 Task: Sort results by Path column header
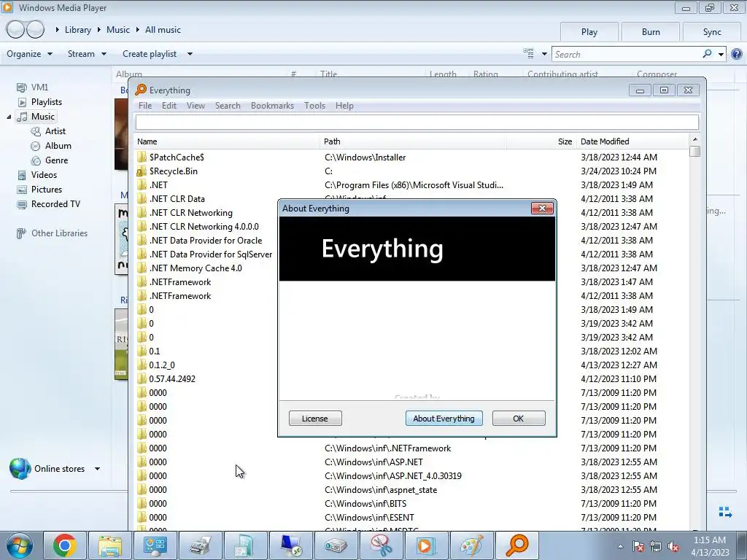pos(414,141)
